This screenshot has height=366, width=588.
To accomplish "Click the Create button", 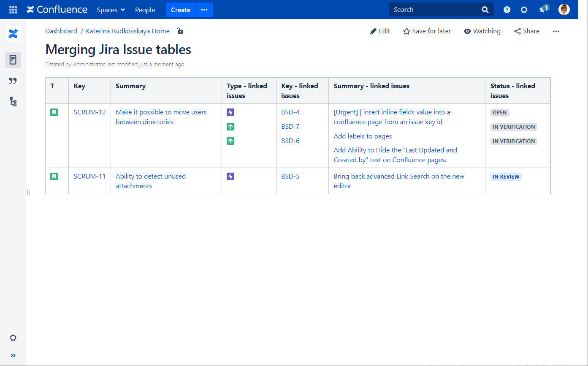I will tap(181, 10).
